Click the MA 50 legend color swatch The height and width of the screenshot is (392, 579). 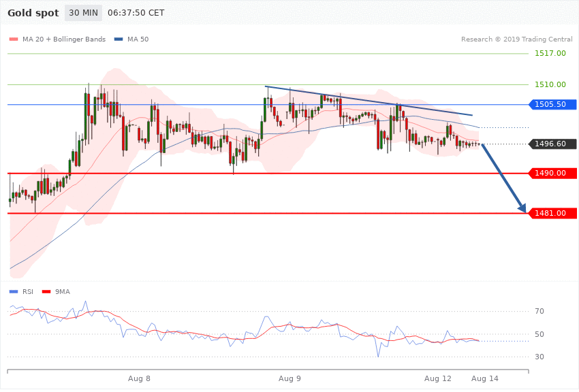[119, 39]
